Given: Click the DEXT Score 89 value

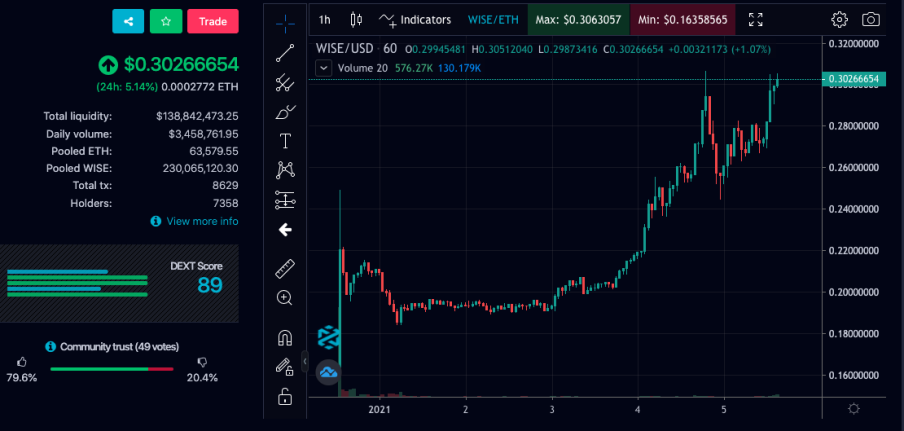Looking at the screenshot, I should coord(210,285).
